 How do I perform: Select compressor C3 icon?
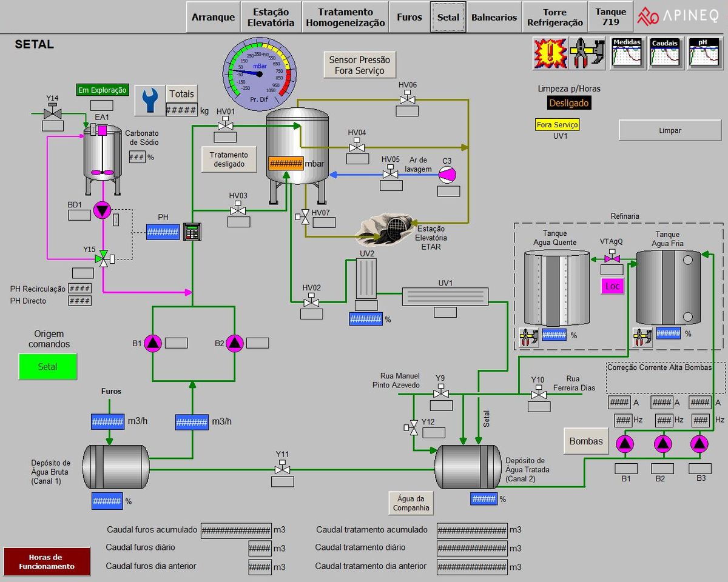tap(448, 174)
